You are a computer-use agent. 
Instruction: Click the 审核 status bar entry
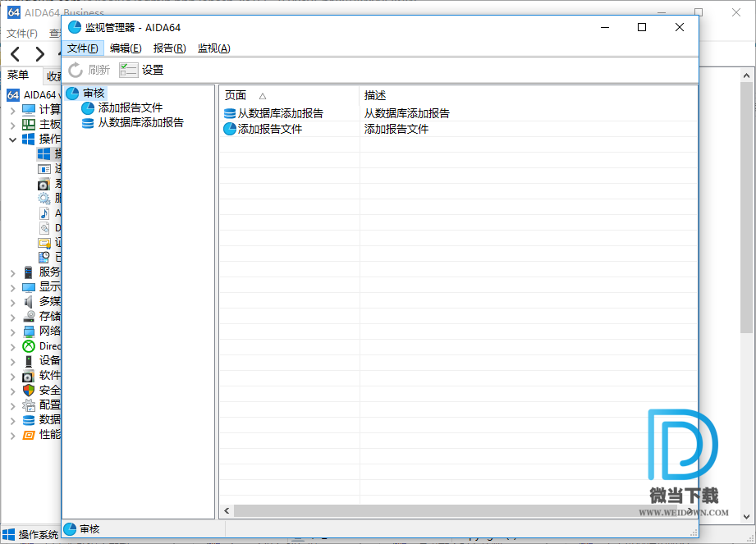[83, 529]
